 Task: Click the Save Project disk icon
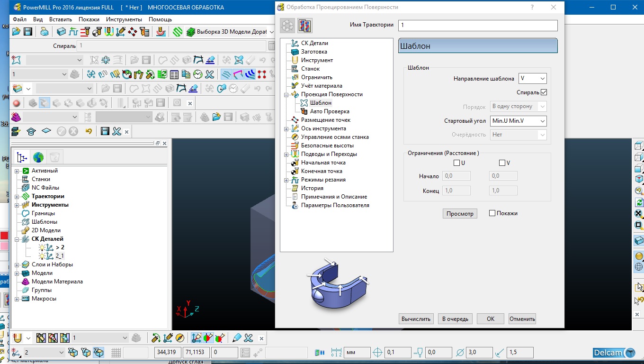pyautogui.click(x=28, y=32)
